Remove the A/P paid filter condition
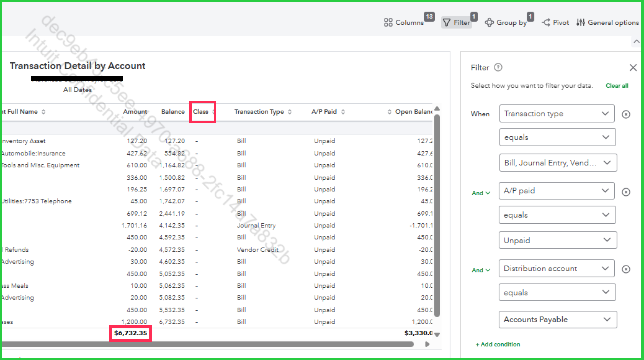644x360 pixels. 626,192
